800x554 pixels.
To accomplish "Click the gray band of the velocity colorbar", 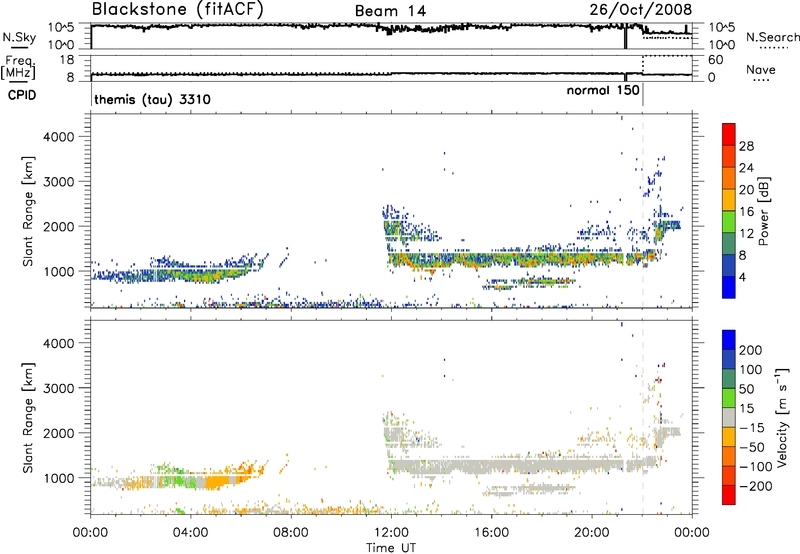I will [729, 417].
